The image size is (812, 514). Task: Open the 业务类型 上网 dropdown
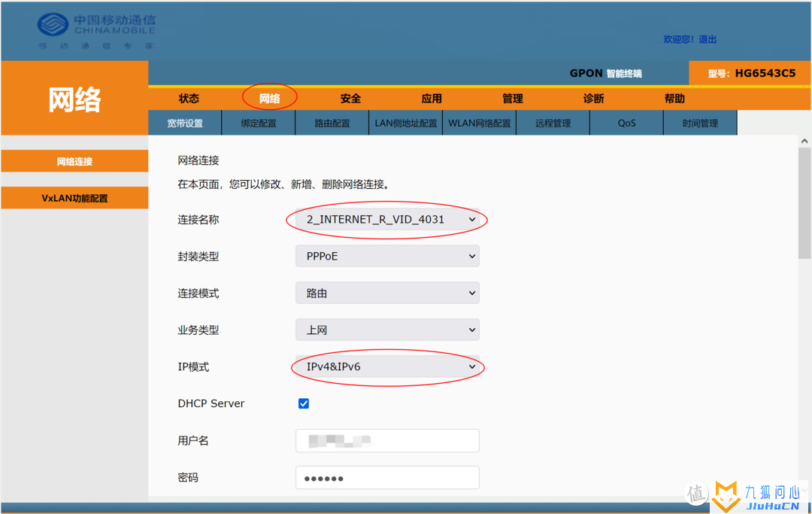[x=387, y=330]
